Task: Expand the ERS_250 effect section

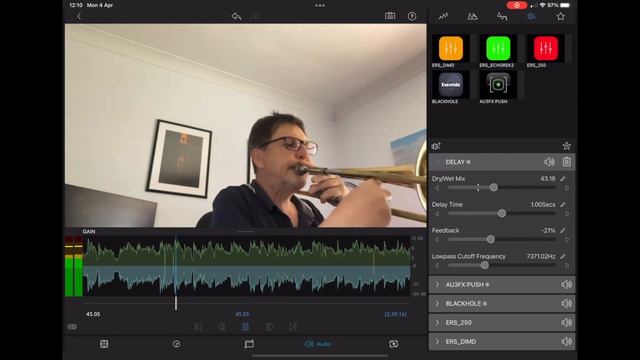Action: (x=437, y=322)
